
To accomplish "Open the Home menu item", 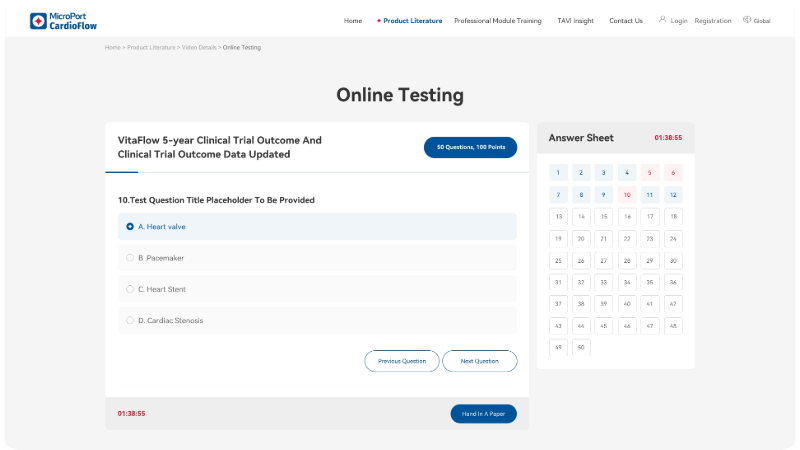I will (353, 21).
